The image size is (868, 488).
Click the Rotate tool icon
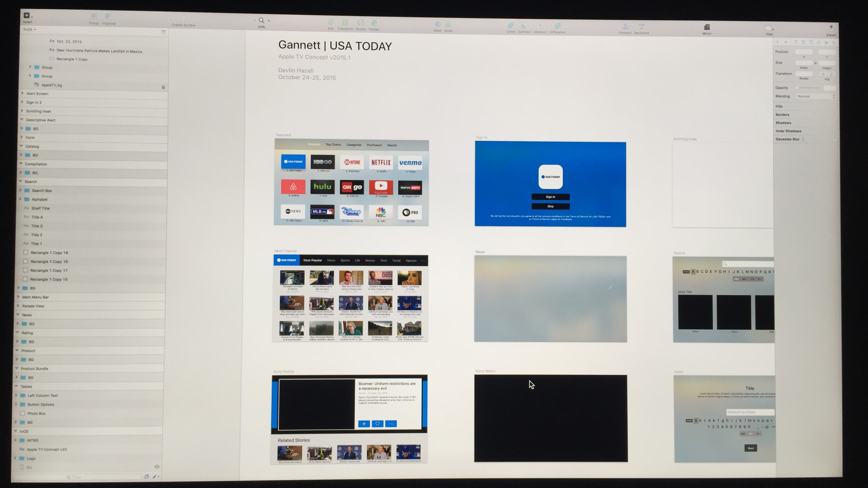pyautogui.click(x=361, y=23)
